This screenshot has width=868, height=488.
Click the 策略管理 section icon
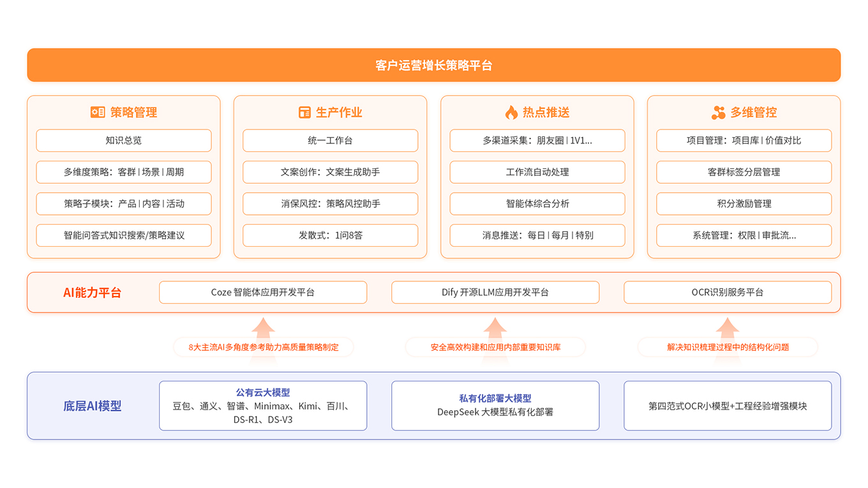[x=97, y=112]
